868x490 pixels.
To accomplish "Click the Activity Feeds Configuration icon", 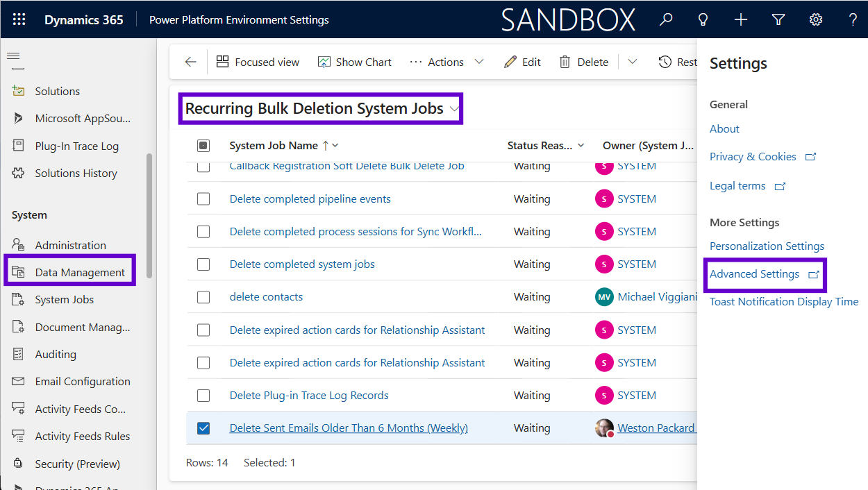I will point(19,409).
